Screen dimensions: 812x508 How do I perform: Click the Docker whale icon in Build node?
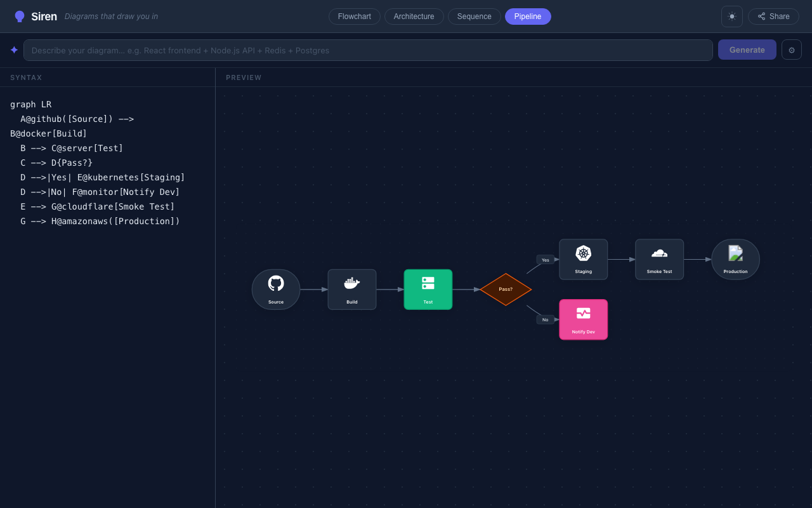coord(352,283)
